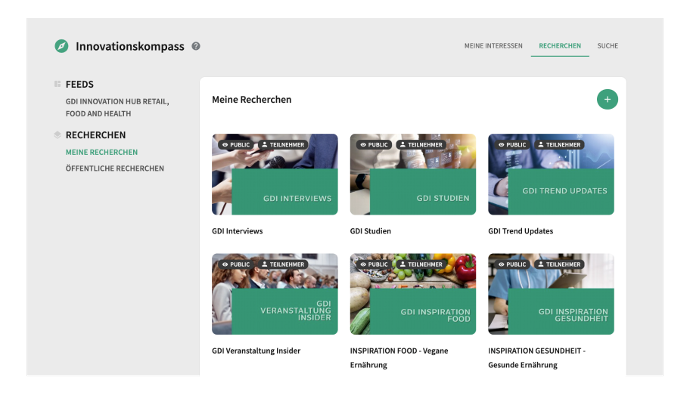Click INSPIRATION FOOD - Vegane Ernährung title
The image size is (690, 408).
pos(399,358)
